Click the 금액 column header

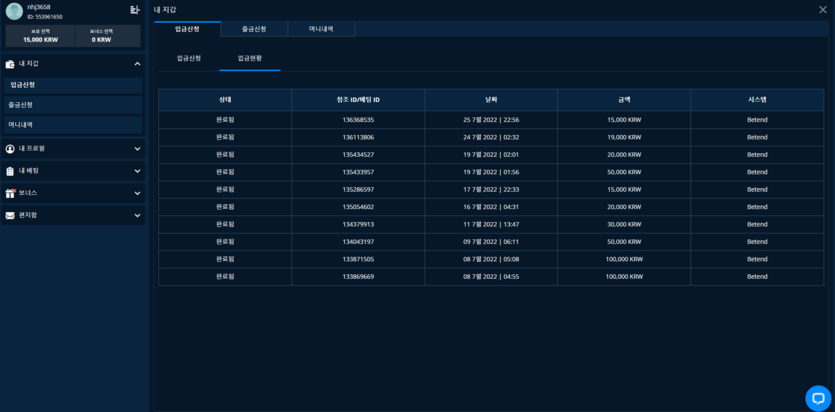coord(624,100)
